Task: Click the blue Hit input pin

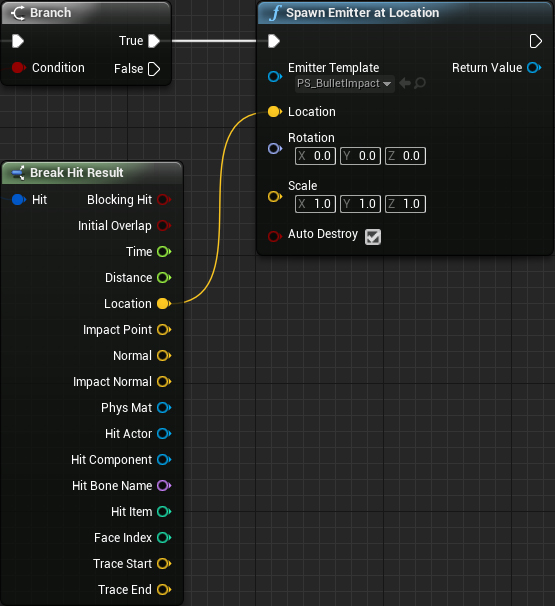Action: (x=19, y=200)
